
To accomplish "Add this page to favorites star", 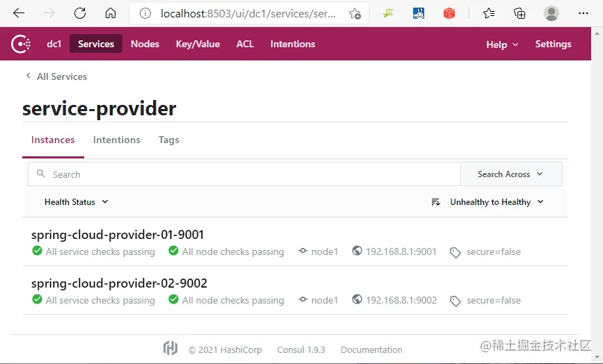I will coord(355,14).
